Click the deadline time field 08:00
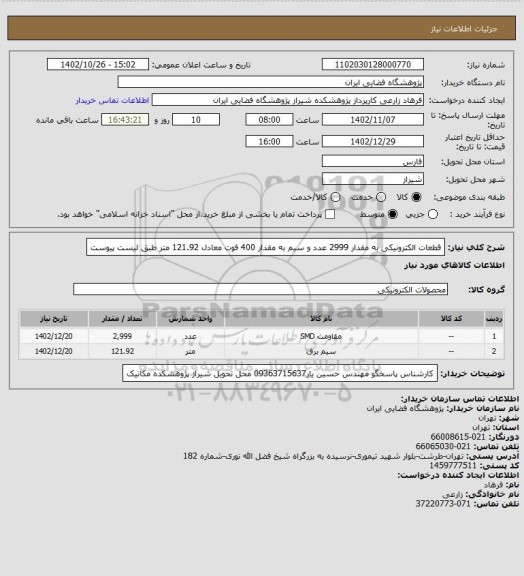This screenshot has height=576, width=524. (269, 120)
